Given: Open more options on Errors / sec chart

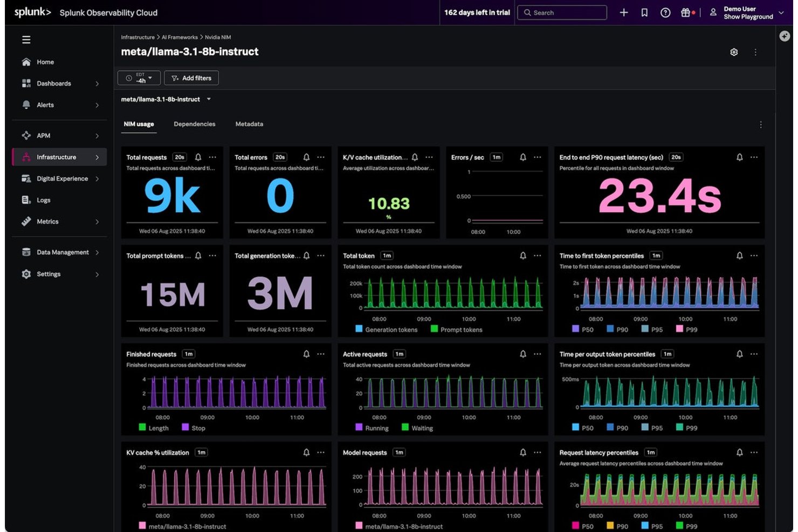Looking at the screenshot, I should (x=538, y=157).
